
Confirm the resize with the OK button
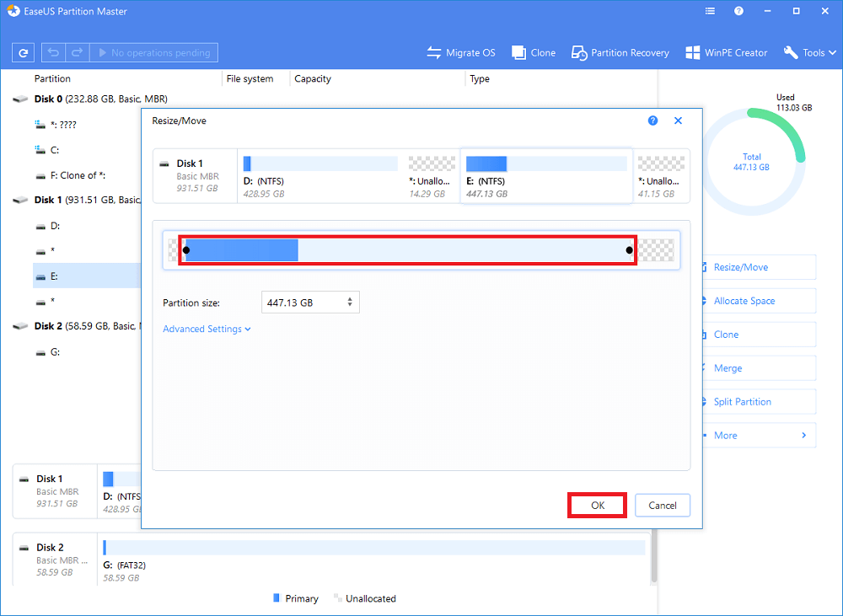[x=598, y=506]
